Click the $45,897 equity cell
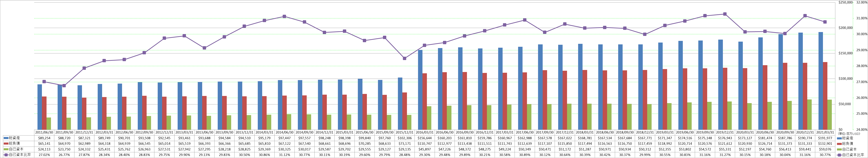 [x=424, y=149]
